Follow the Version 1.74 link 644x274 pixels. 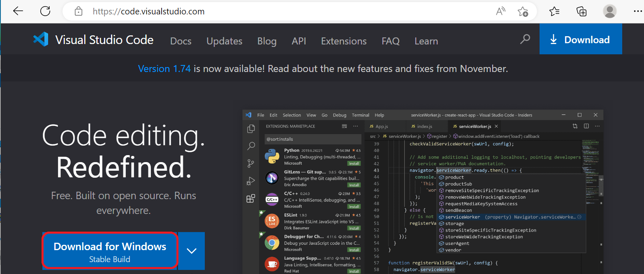click(x=164, y=69)
